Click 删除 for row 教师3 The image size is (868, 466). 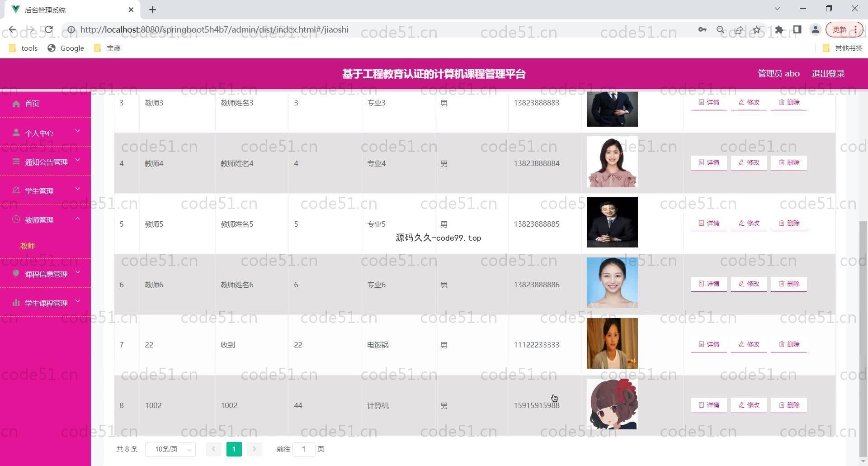pos(789,102)
